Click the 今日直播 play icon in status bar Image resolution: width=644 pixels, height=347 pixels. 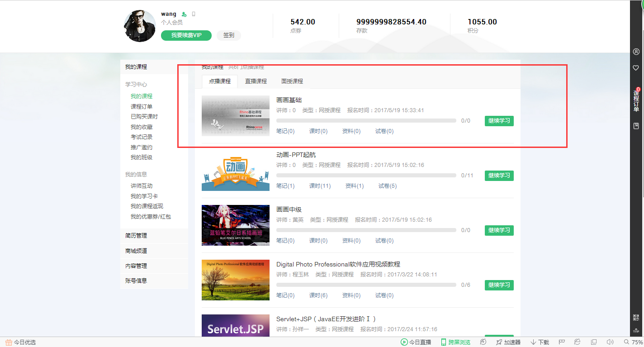click(x=404, y=342)
